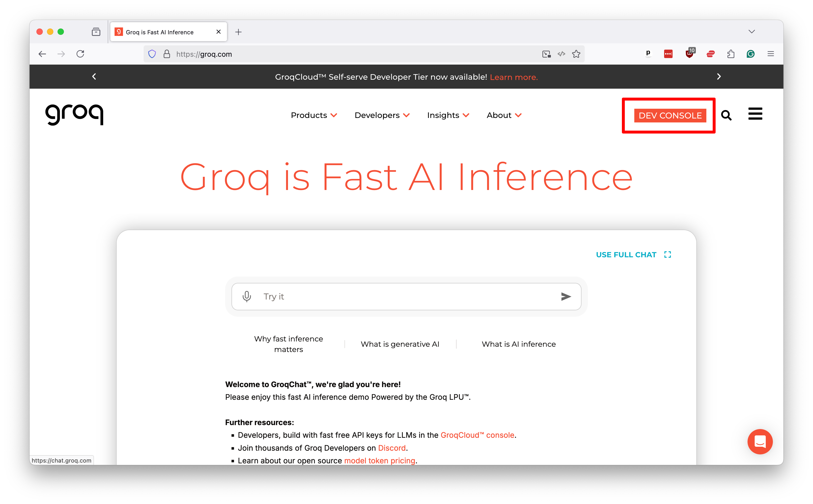Open a new browser tab
Viewport: 813px width, 504px height.
[238, 32]
